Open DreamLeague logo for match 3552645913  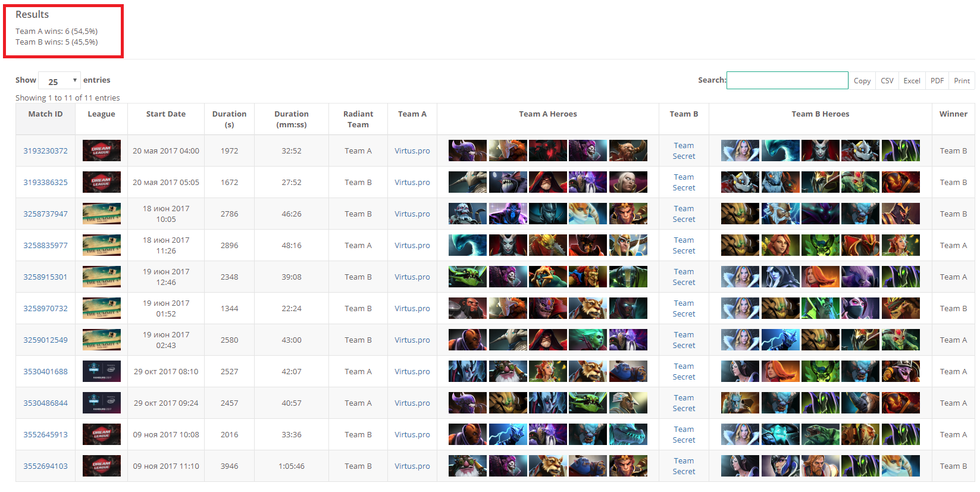click(x=102, y=434)
